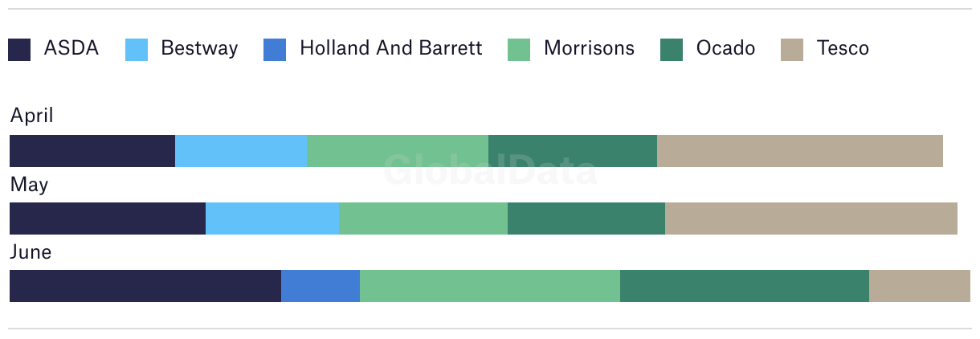Screen dimensions: 980x339
Task: Select the Ocado segment in June bar
Action: (745, 286)
